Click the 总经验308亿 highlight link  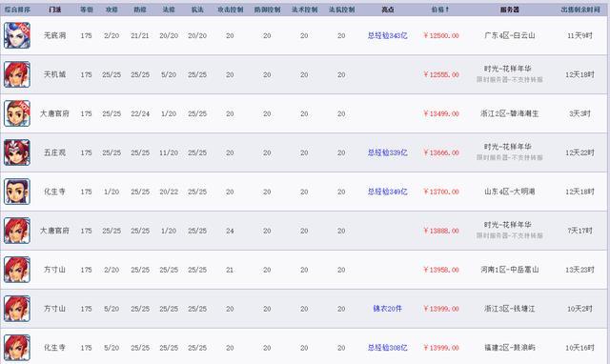tap(388, 348)
